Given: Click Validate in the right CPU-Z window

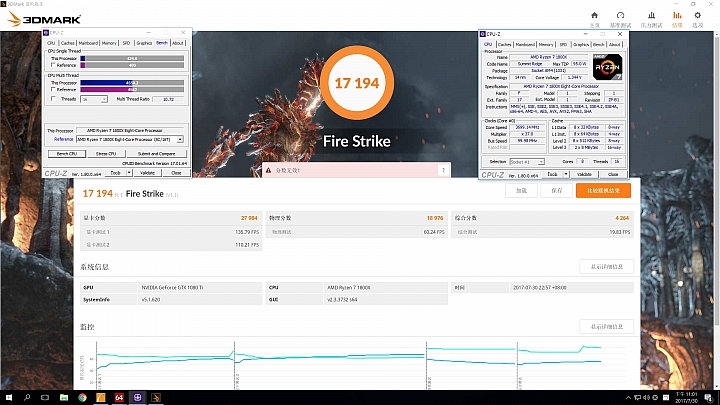Looking at the screenshot, I should click(584, 174).
